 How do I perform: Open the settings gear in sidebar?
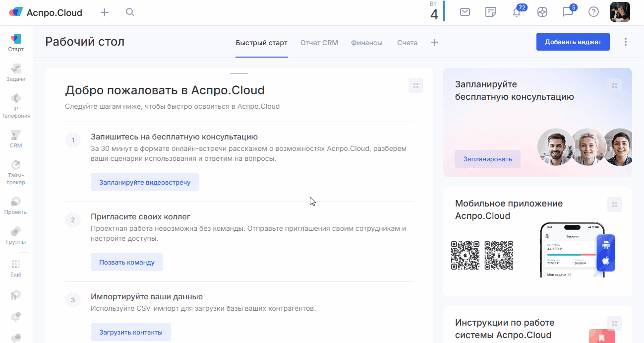[x=16, y=316]
